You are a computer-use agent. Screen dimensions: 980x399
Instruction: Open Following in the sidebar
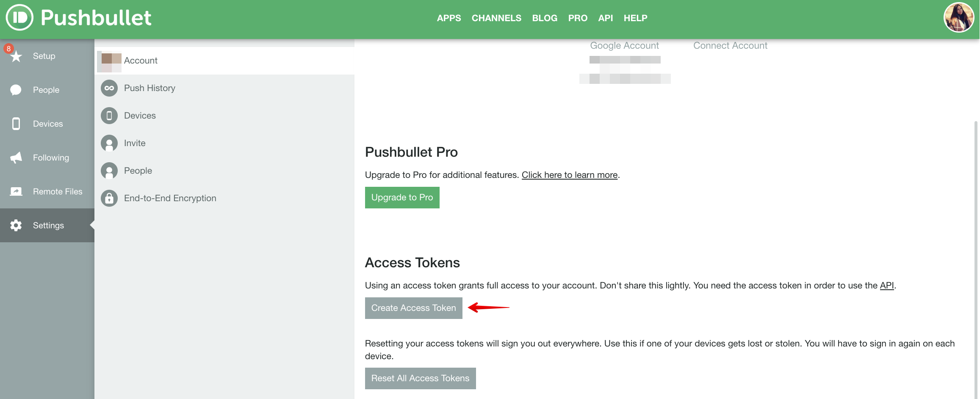(x=51, y=158)
